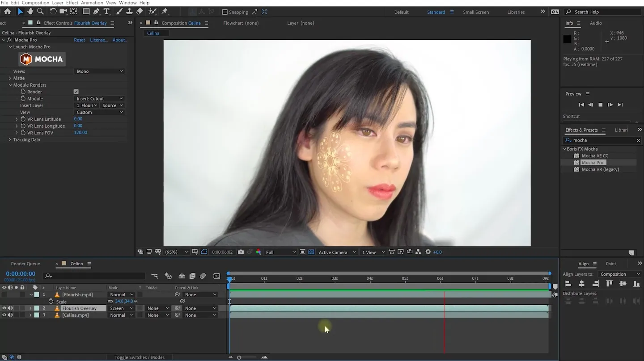Open the show channel color management icon
Screen dimensions: 644x361
258,252
